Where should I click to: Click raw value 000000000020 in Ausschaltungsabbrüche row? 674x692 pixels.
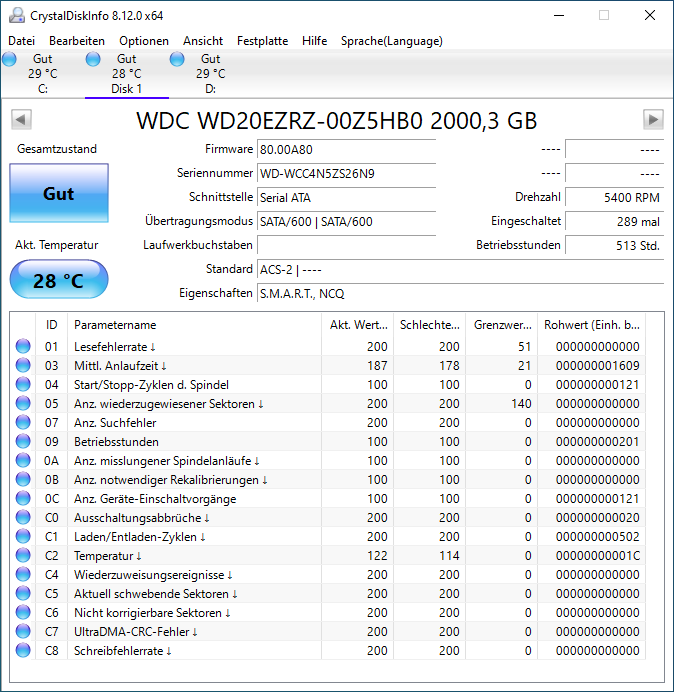pyautogui.click(x=598, y=518)
